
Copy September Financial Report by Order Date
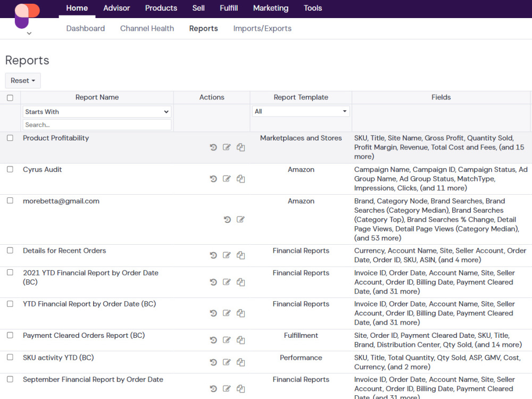pos(240,389)
